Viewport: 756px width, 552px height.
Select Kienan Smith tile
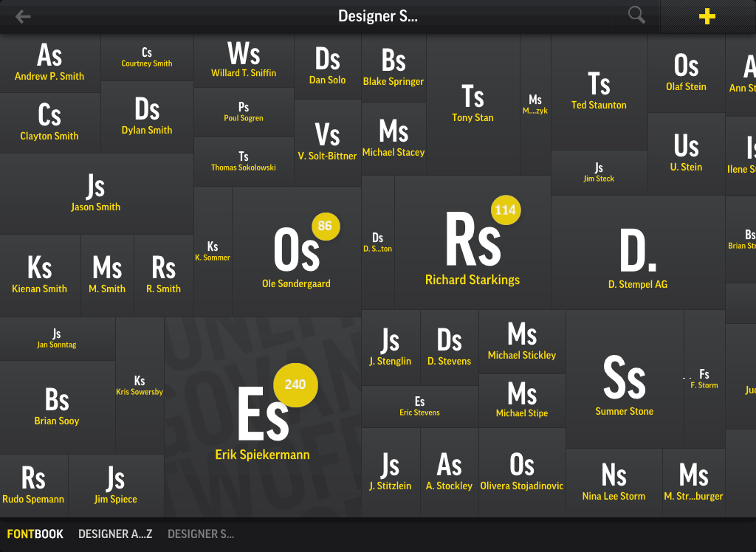point(40,275)
